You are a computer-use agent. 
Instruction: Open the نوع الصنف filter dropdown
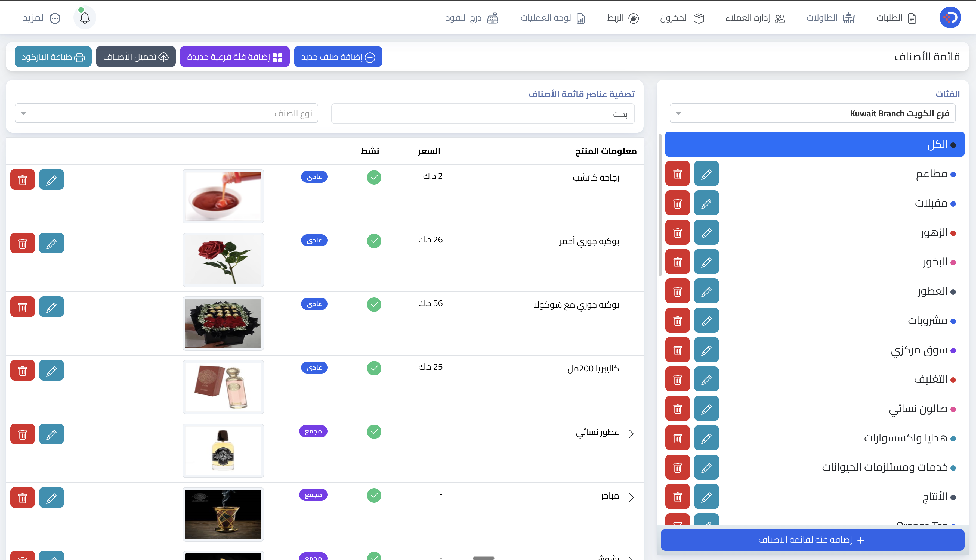tap(166, 113)
